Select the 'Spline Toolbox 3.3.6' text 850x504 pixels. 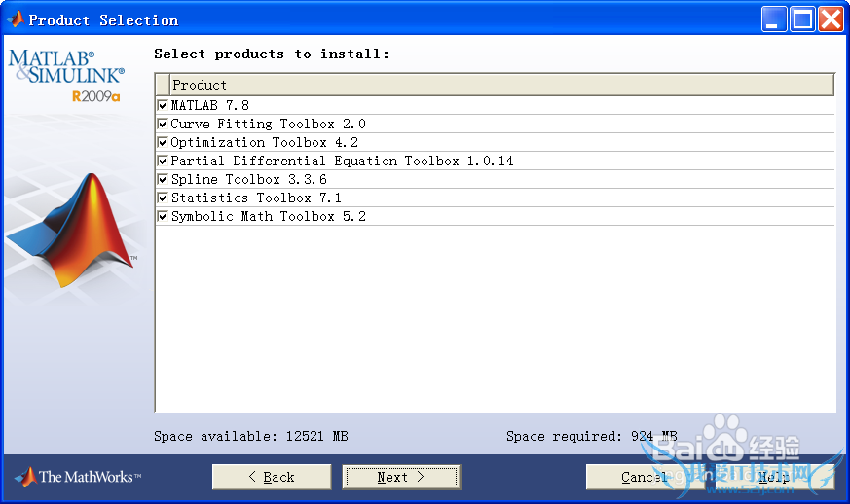point(249,179)
